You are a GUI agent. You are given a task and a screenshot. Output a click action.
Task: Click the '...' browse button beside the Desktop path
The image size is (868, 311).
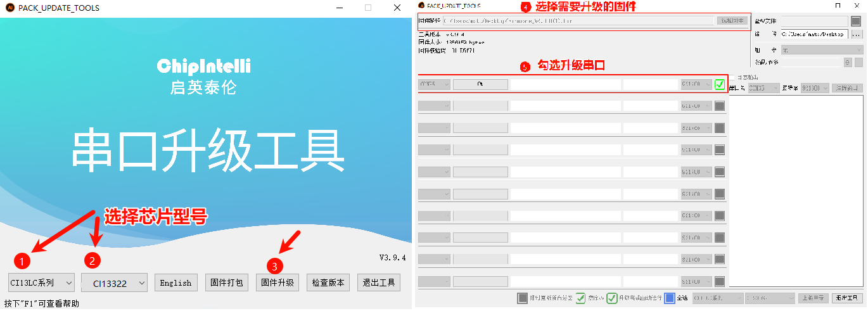(857, 34)
